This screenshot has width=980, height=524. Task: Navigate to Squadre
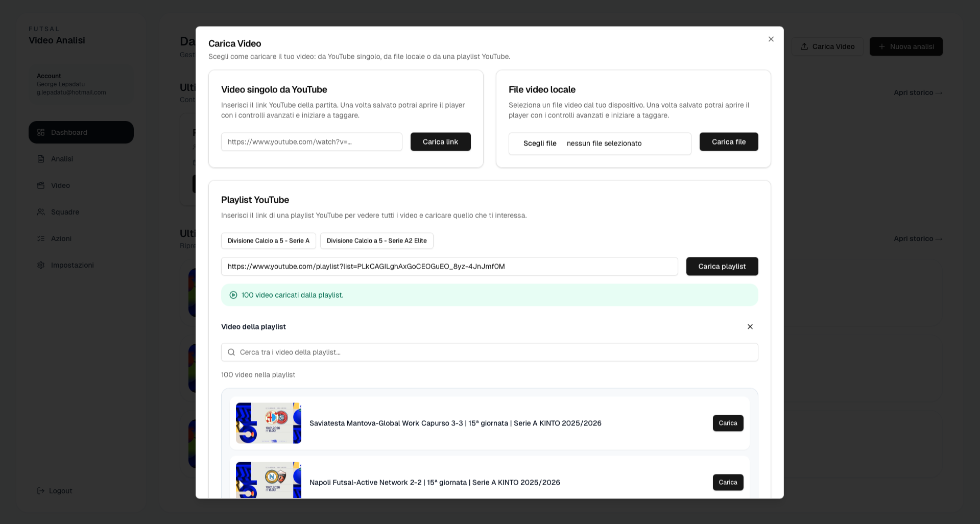click(81, 212)
